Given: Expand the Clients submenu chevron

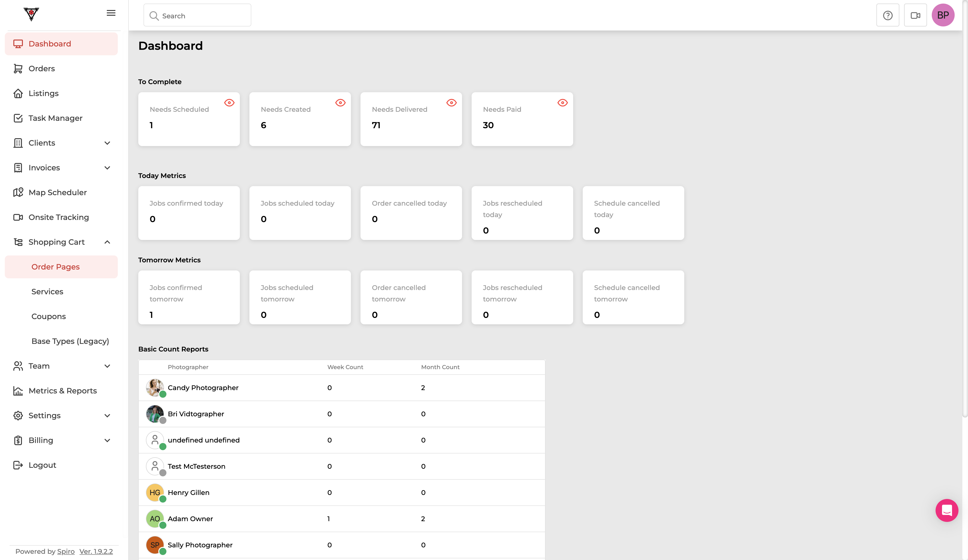Looking at the screenshot, I should tap(108, 143).
